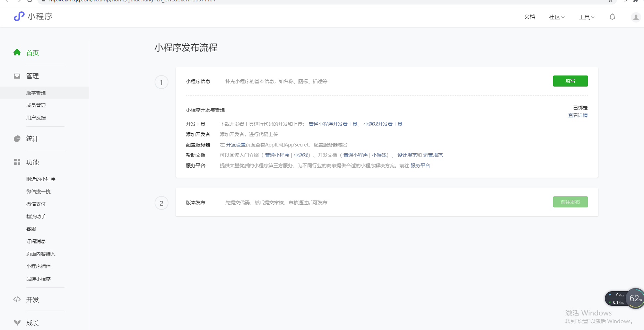This screenshot has height=330, width=644.
Task: Open 微信搜一搜 in the sidebar
Action: 38,191
